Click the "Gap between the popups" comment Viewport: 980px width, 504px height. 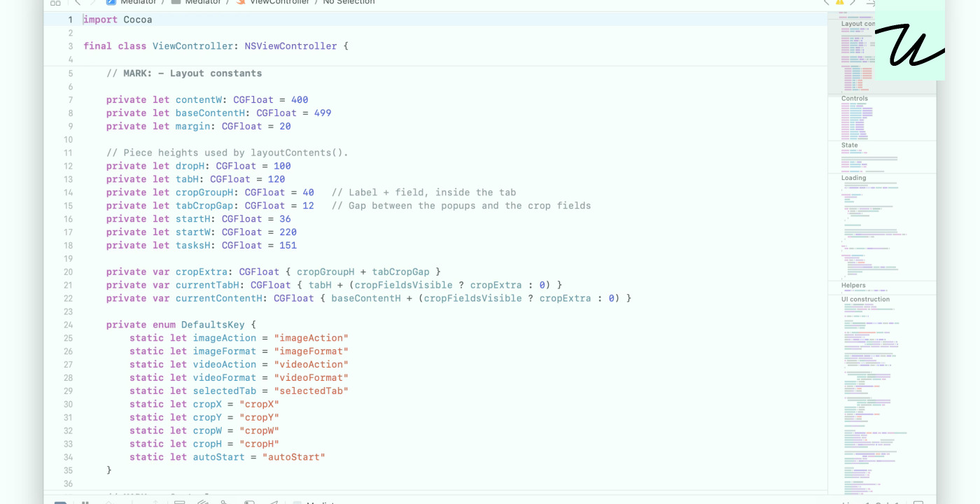pos(461,206)
